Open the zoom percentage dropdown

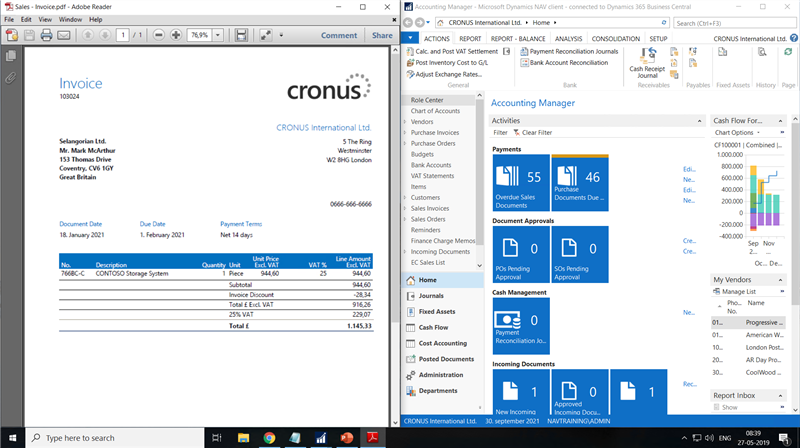pos(218,35)
